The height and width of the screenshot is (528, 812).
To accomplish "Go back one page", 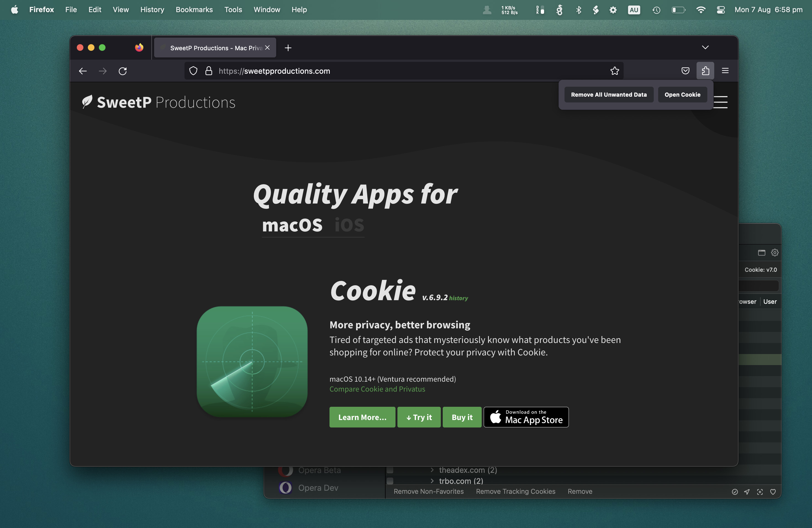I will [x=83, y=71].
